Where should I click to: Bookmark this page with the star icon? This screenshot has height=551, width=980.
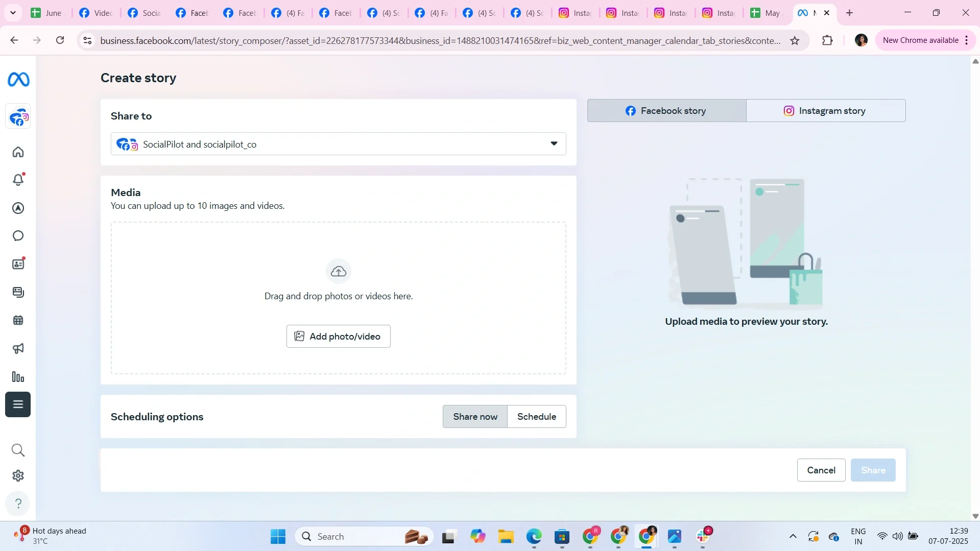795,40
